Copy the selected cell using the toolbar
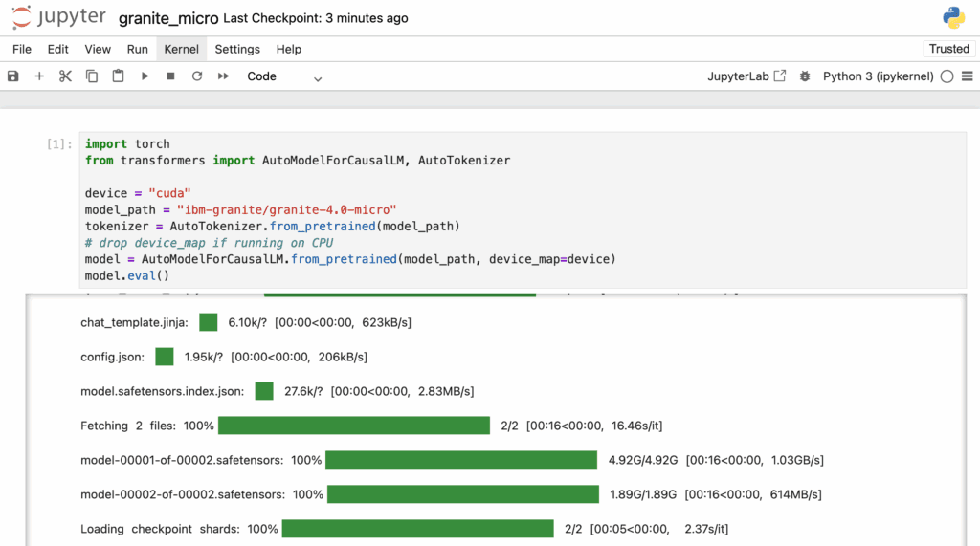 click(x=92, y=76)
